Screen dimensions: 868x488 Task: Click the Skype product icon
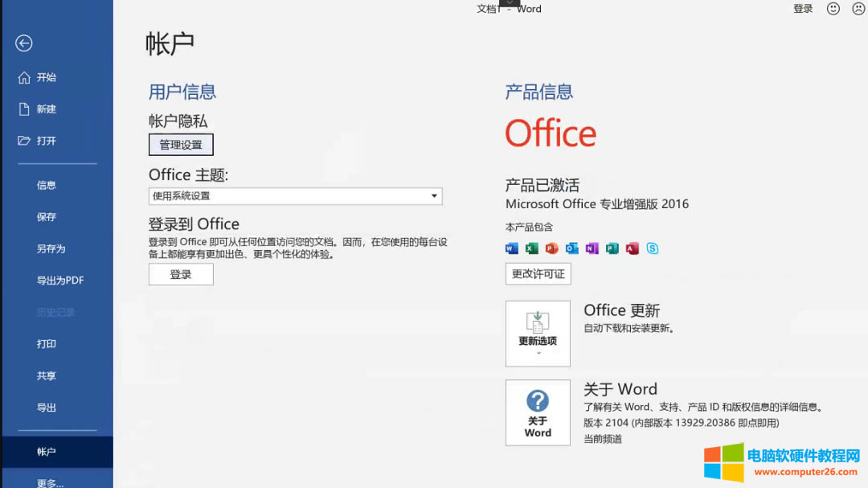click(x=653, y=248)
